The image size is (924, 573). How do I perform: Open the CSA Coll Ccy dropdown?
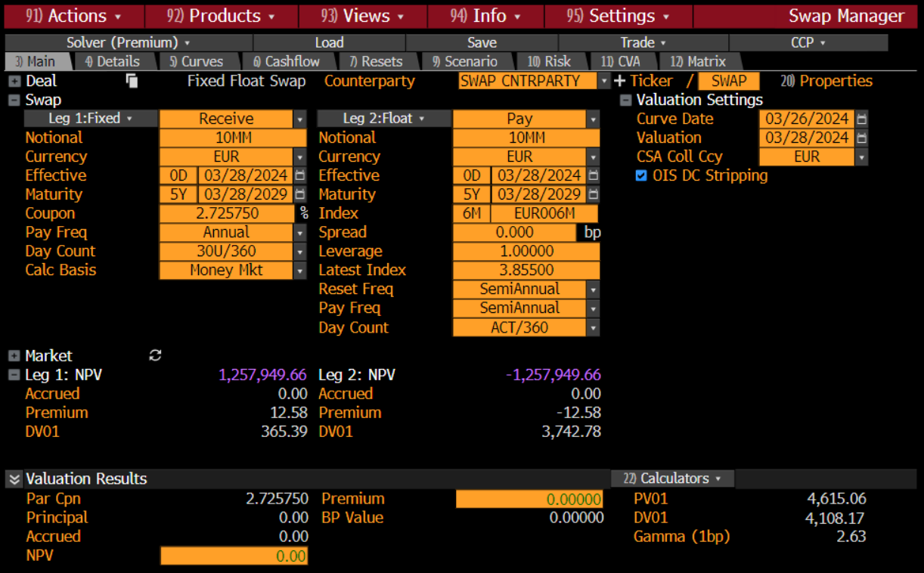pos(861,156)
